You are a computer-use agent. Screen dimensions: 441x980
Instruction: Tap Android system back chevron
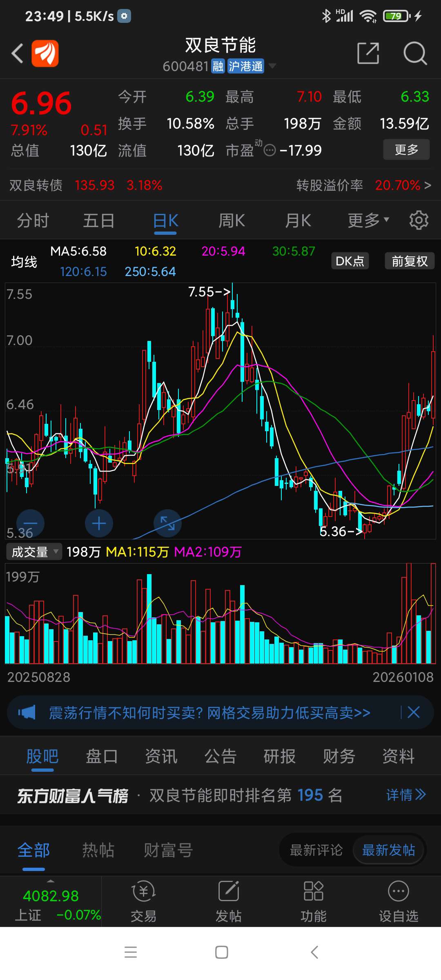pyautogui.click(x=314, y=952)
